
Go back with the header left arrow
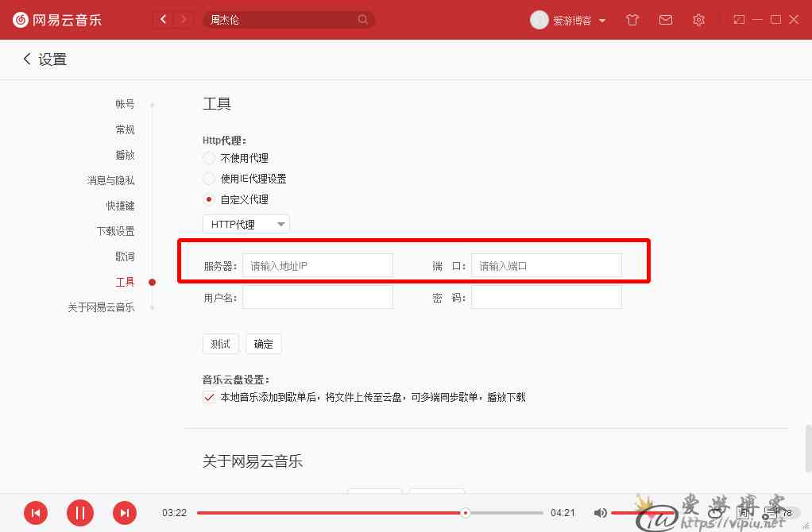164,20
